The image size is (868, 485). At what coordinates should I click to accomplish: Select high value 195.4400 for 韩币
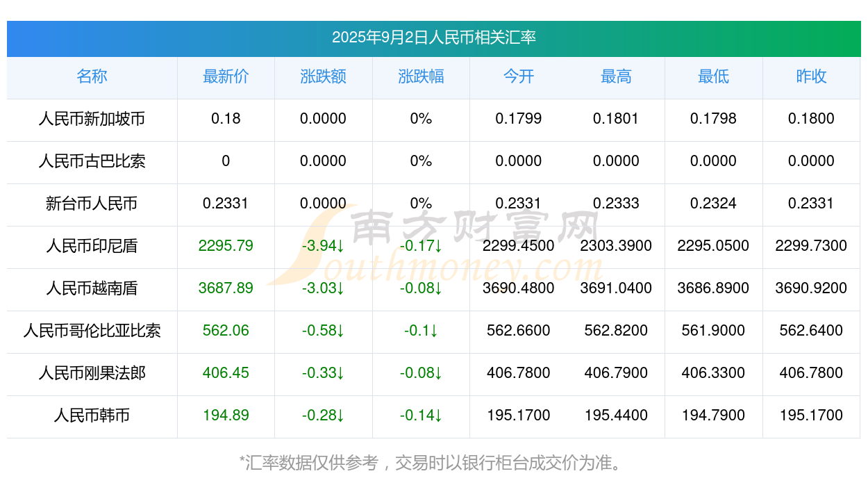[x=616, y=416]
